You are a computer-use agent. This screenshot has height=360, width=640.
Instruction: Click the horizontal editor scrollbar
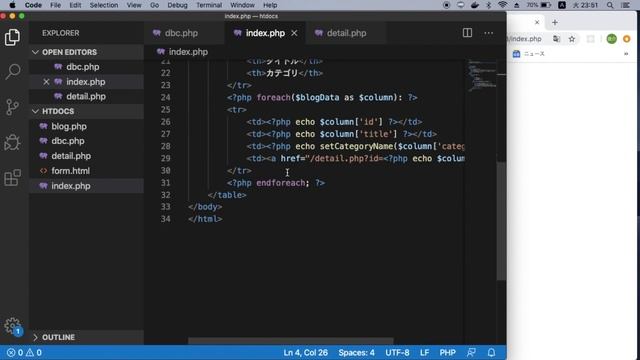tap(290, 340)
